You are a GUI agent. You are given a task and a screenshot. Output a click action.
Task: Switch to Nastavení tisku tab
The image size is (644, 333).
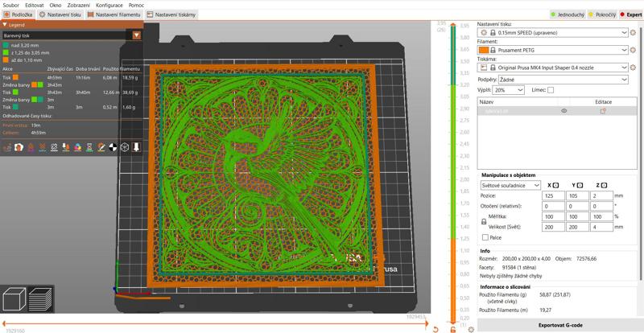[61, 14]
